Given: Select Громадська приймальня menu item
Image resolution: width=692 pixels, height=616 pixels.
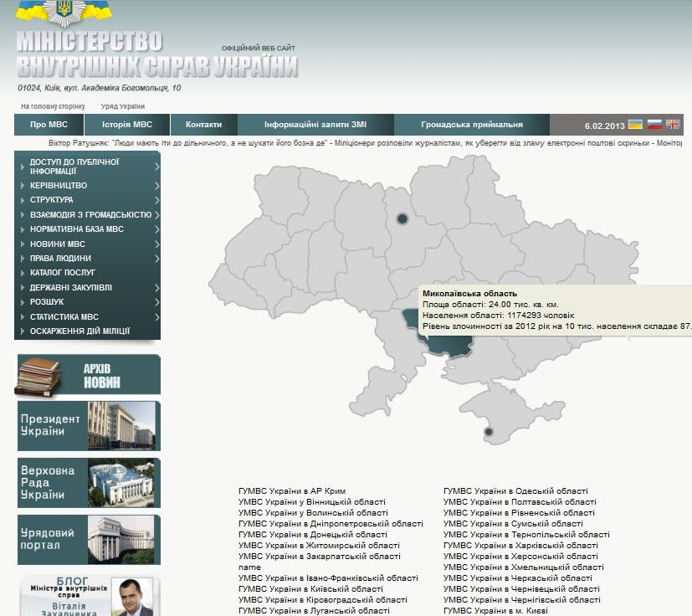Looking at the screenshot, I should [x=472, y=125].
